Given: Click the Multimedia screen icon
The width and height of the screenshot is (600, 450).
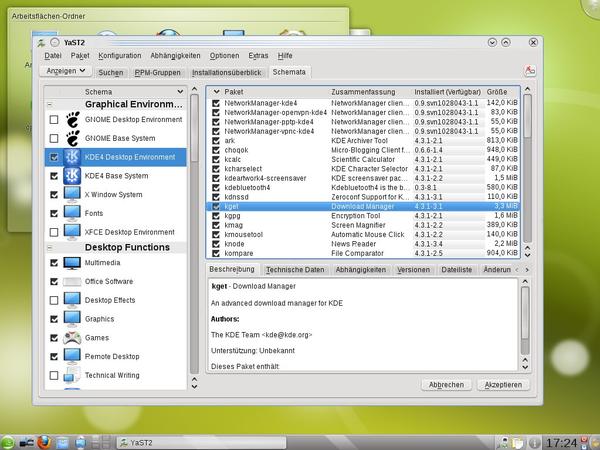Looking at the screenshot, I should [x=72, y=263].
